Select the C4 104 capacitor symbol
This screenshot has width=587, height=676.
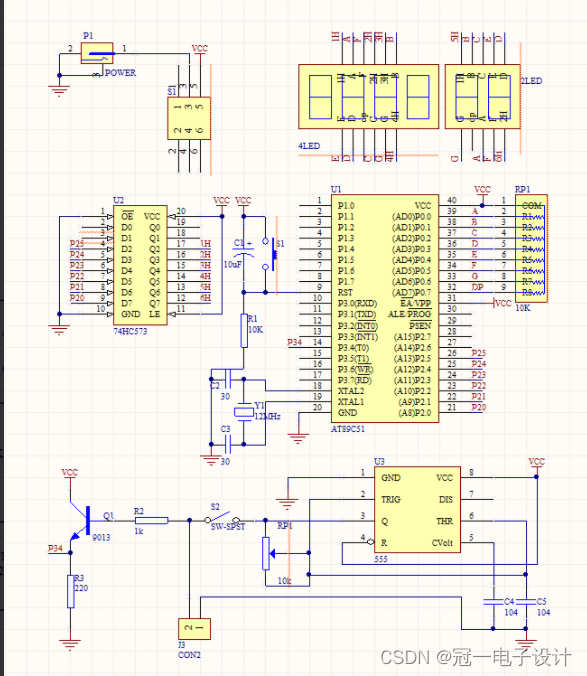(493, 601)
